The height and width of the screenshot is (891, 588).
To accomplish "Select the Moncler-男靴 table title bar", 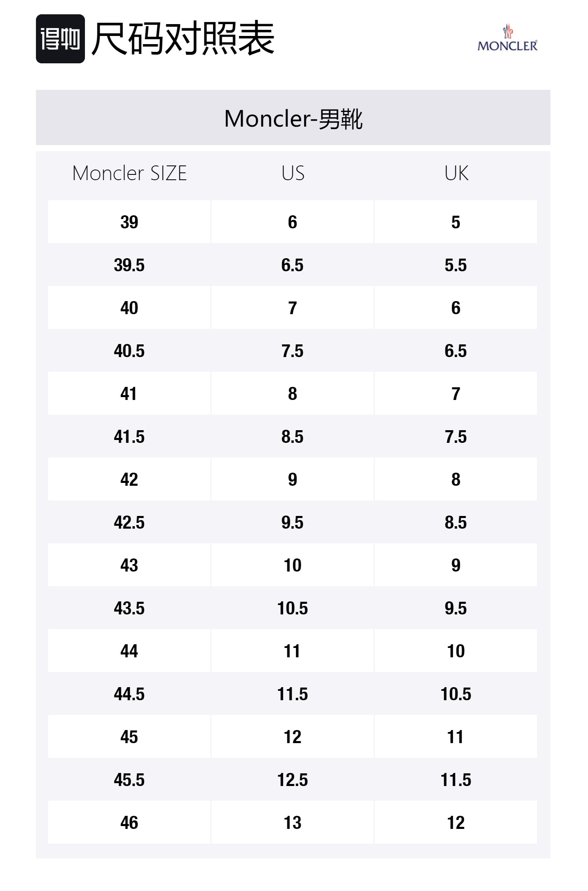I will coord(293,118).
